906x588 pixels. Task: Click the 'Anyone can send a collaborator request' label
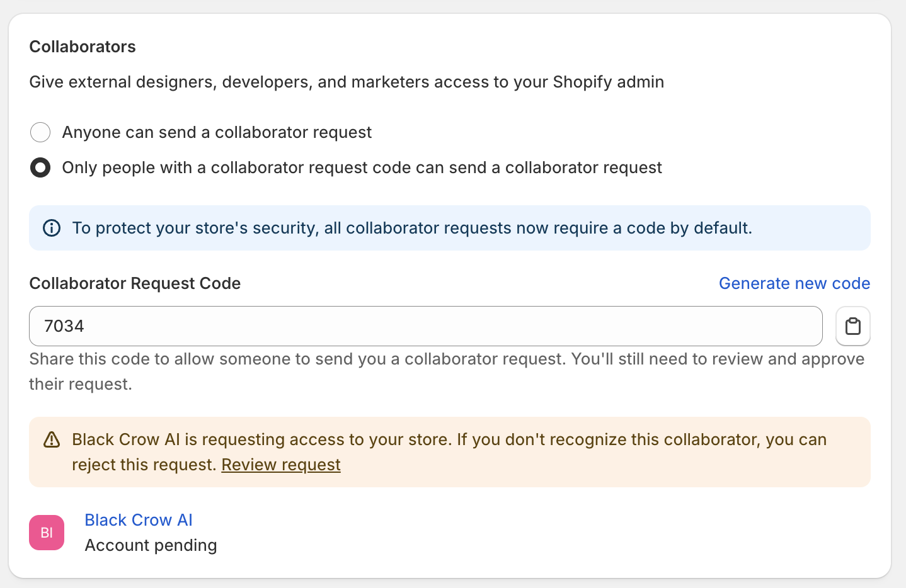217,132
